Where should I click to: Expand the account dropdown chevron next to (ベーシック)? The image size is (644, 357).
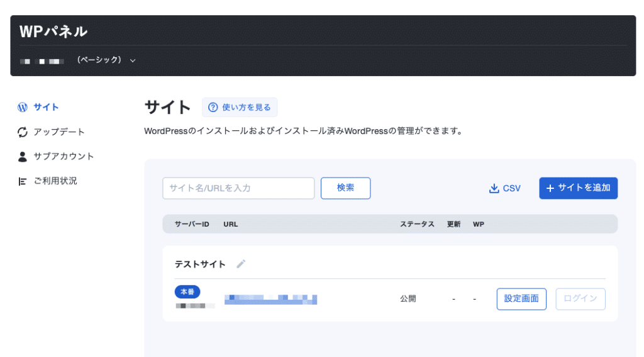click(x=133, y=60)
